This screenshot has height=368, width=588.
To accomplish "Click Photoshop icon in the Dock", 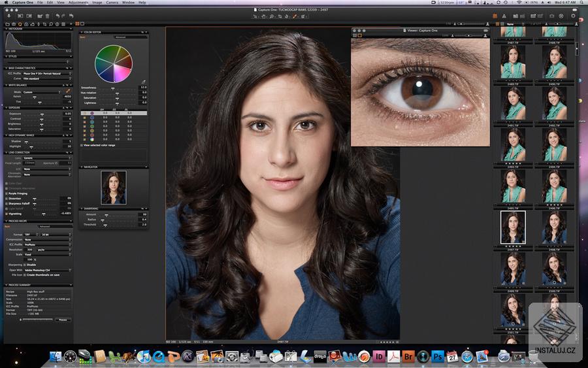I will click(x=437, y=356).
